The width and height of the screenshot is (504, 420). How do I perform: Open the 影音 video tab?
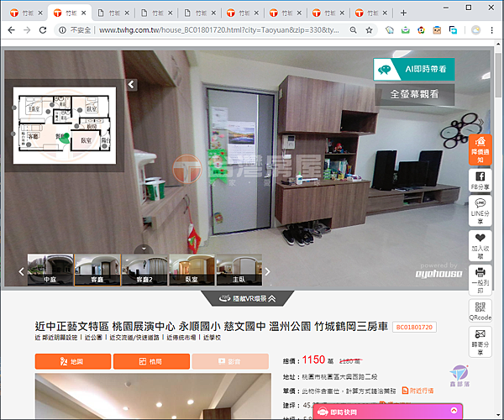[230, 361]
